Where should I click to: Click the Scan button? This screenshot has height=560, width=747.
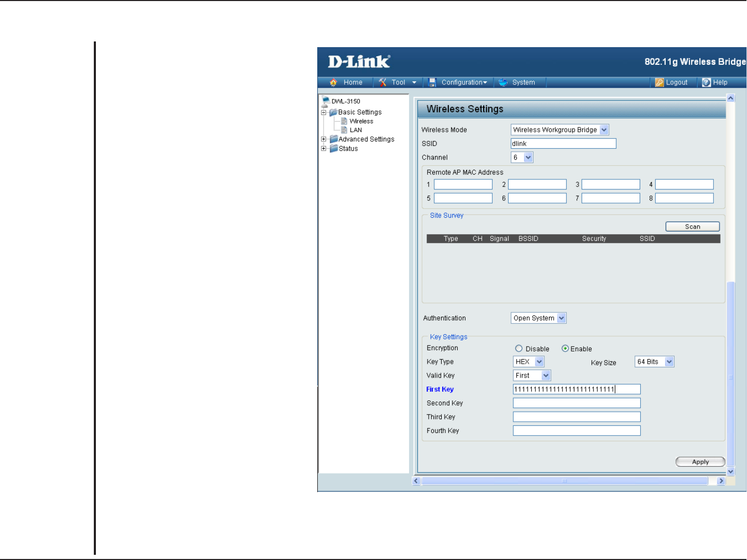click(693, 226)
